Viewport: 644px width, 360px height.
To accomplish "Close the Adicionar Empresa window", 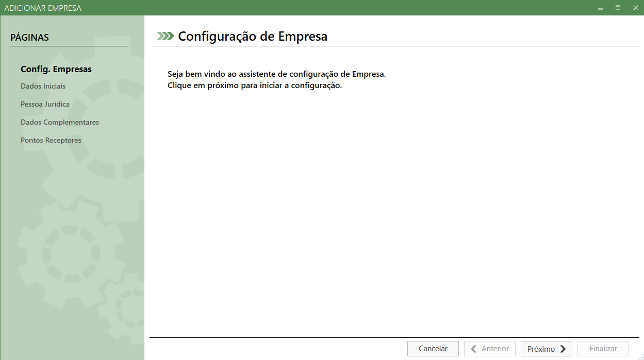I will [x=635, y=8].
